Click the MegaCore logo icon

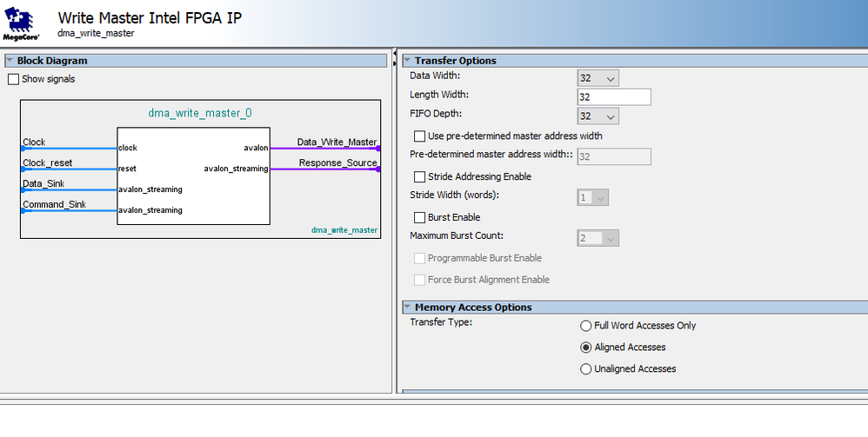pyautogui.click(x=21, y=23)
